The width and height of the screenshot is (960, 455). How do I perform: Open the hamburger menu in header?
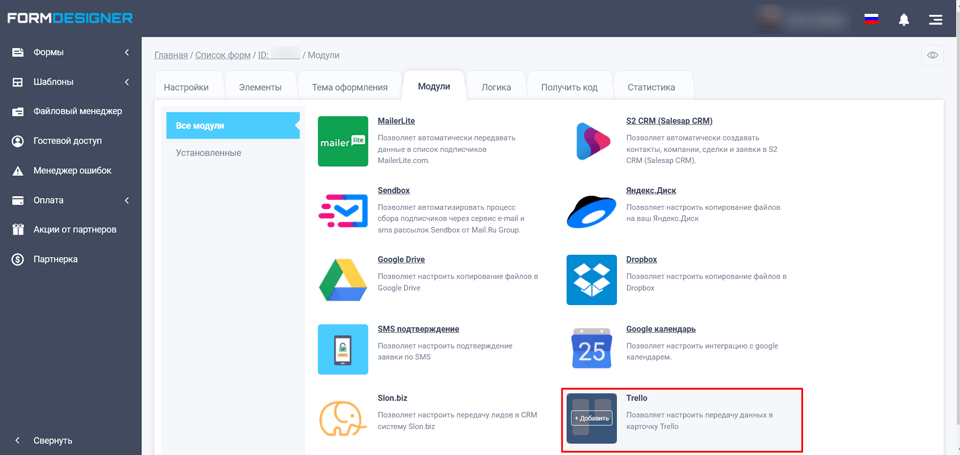tap(935, 20)
